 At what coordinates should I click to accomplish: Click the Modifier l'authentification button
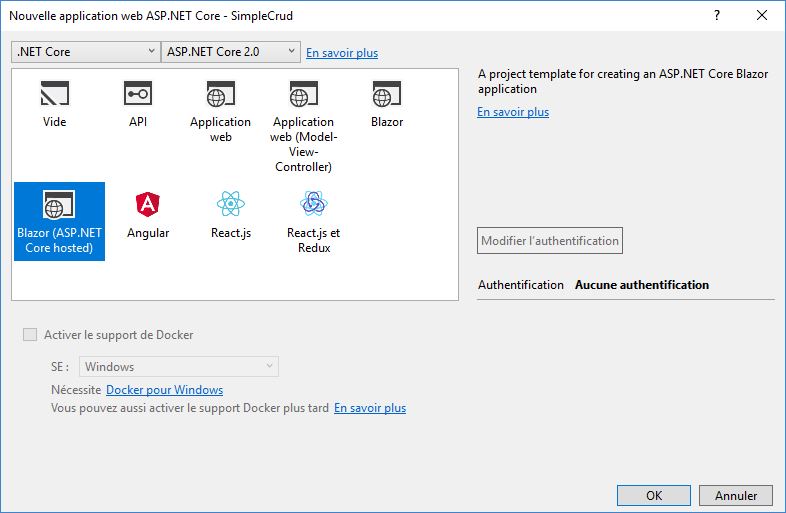click(550, 241)
